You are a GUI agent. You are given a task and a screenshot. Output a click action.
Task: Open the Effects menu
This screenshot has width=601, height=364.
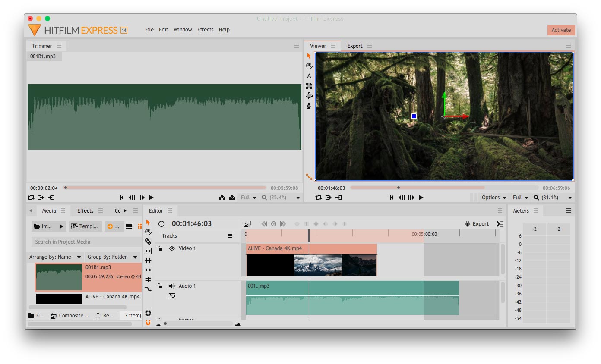tap(206, 30)
